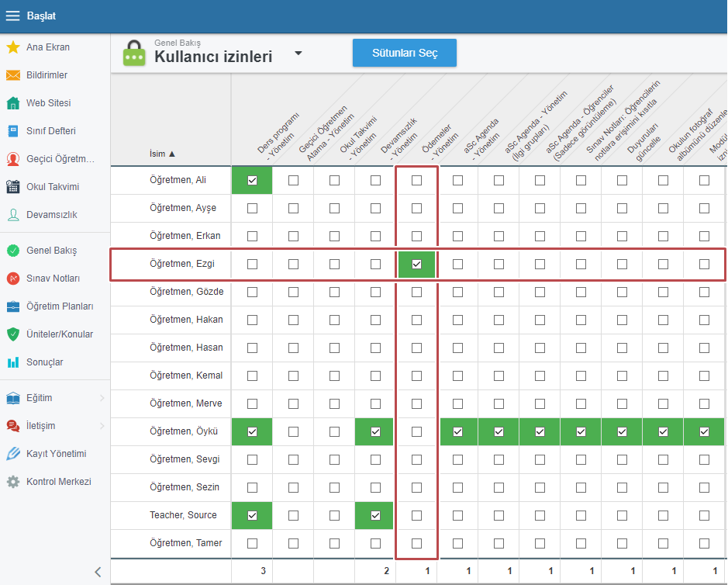728x585 pixels.
Task: Click the Başlat label in the header
Action: tap(41, 16)
